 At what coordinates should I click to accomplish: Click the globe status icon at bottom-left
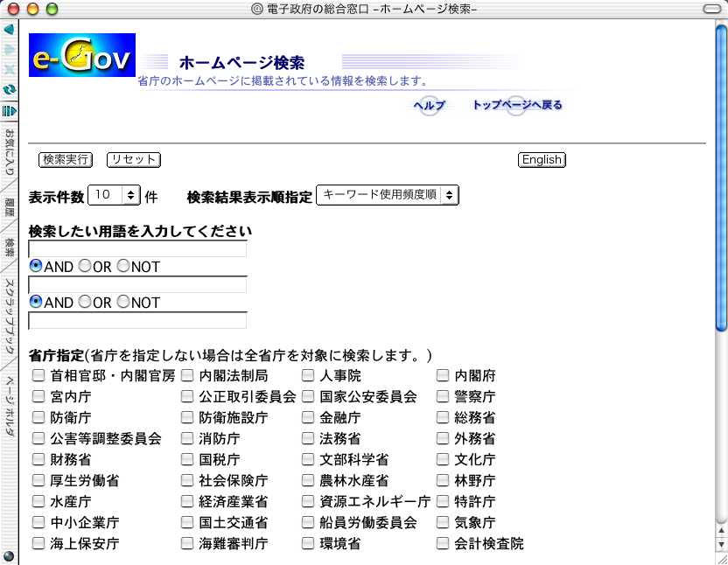click(9, 555)
